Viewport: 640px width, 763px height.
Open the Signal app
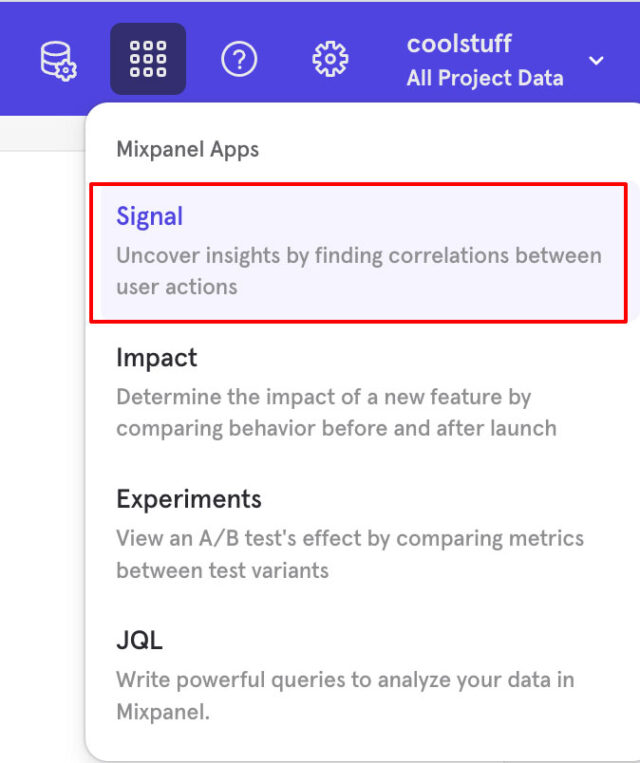(x=150, y=216)
